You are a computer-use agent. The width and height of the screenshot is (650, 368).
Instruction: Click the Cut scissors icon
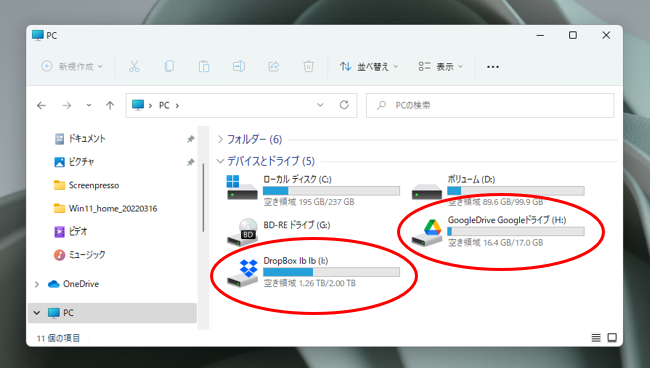pos(134,66)
